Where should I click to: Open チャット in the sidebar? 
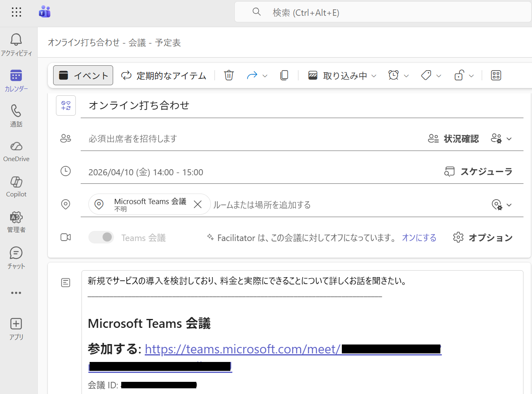click(16, 258)
